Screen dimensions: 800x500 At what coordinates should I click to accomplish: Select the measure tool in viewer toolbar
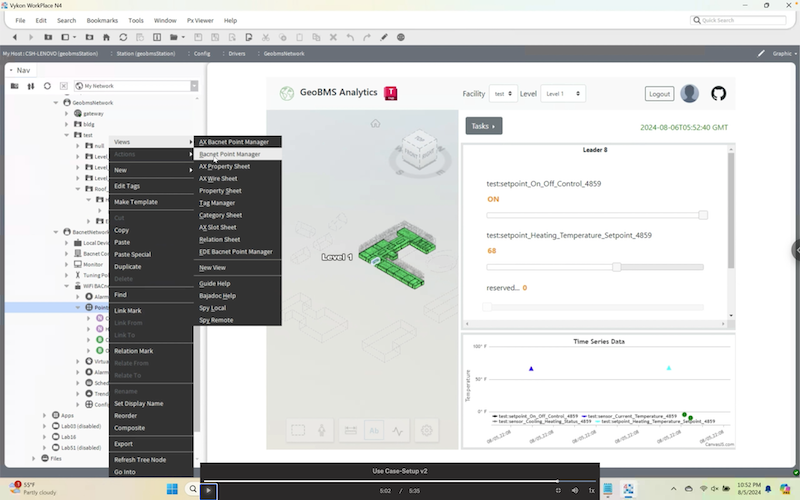[x=351, y=431]
